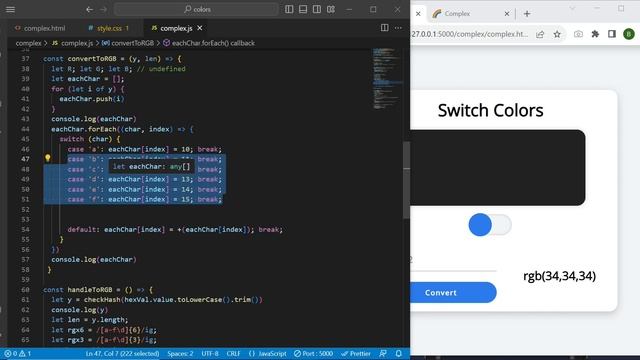Click 'let rgx6' on line 64
The width and height of the screenshot is (640, 360).
[x=68, y=330]
